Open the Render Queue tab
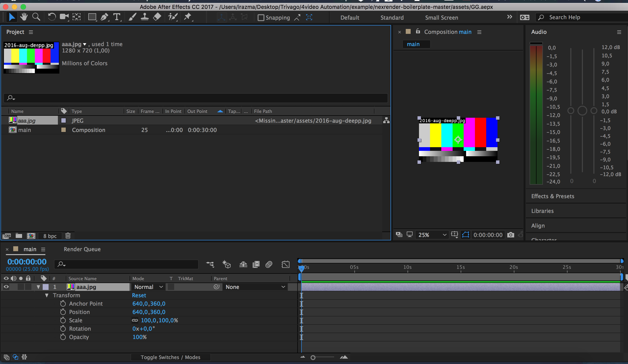628x364 pixels. pyautogui.click(x=82, y=249)
